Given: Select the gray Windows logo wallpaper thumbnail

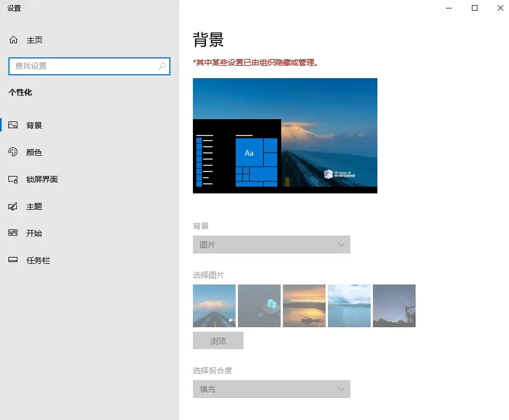Looking at the screenshot, I should pyautogui.click(x=259, y=306).
